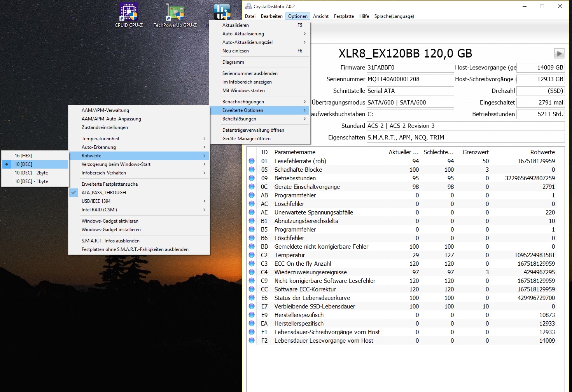Click the next disk arrow button

[x=559, y=54]
